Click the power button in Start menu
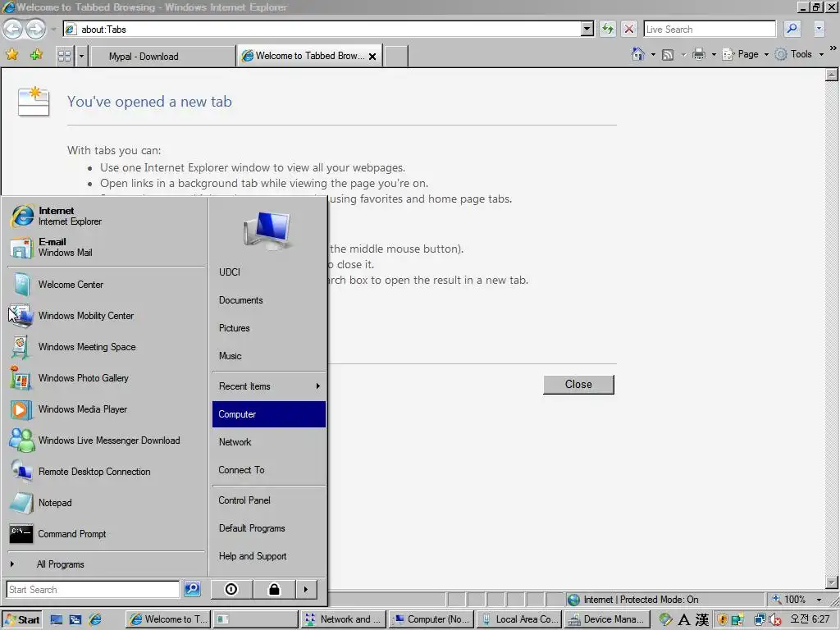The image size is (840, 630). (x=231, y=589)
